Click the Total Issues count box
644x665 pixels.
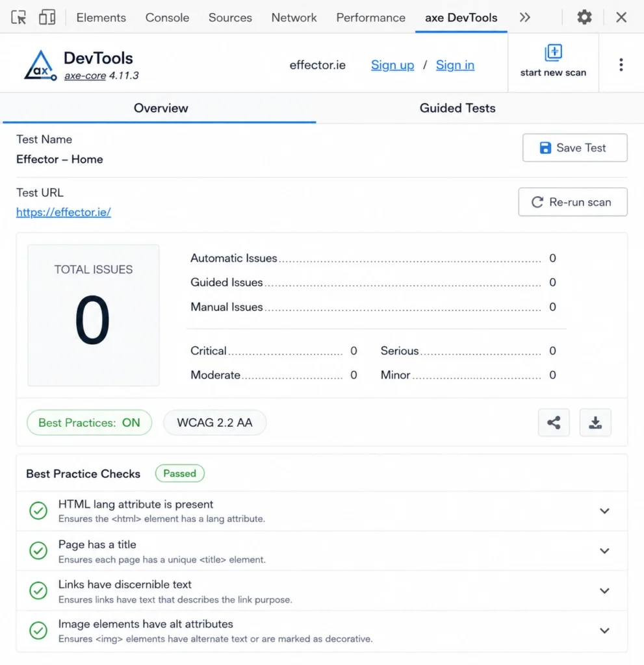pyautogui.click(x=94, y=315)
